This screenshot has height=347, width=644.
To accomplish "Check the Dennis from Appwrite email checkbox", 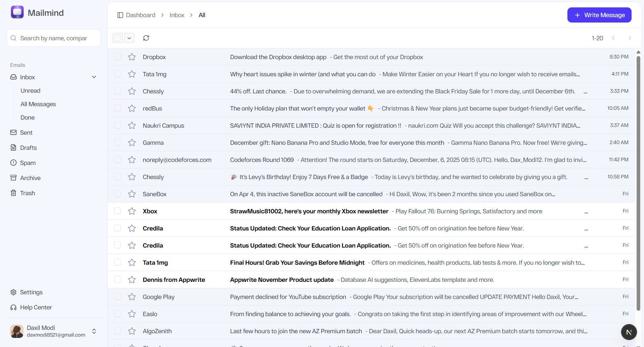I will point(118,279).
